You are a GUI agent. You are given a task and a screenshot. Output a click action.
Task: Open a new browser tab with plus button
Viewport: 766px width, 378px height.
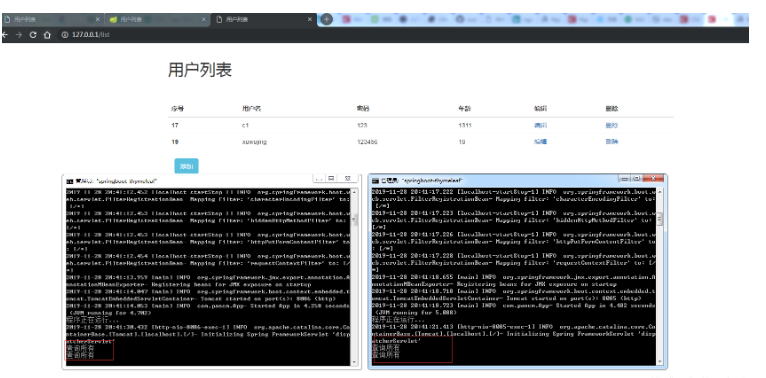[x=326, y=19]
